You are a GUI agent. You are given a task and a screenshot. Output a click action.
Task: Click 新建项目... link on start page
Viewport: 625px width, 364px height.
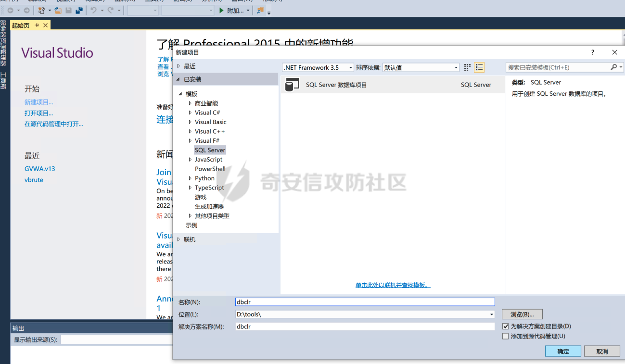pos(39,102)
